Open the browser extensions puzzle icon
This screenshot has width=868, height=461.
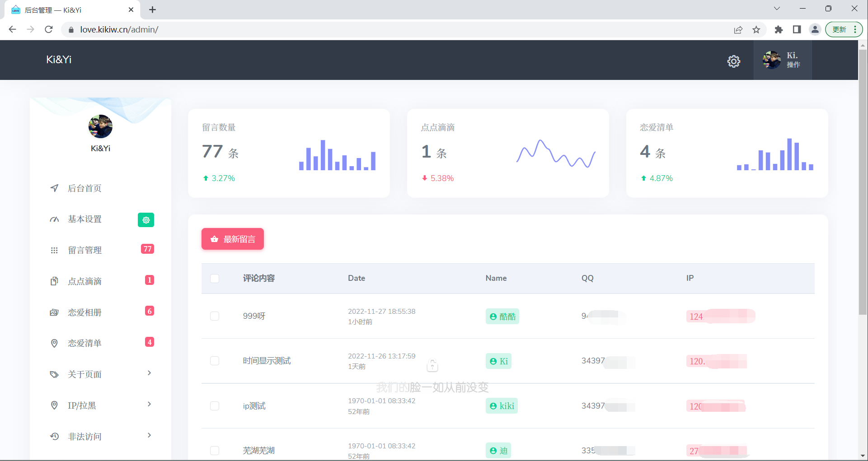(x=778, y=30)
